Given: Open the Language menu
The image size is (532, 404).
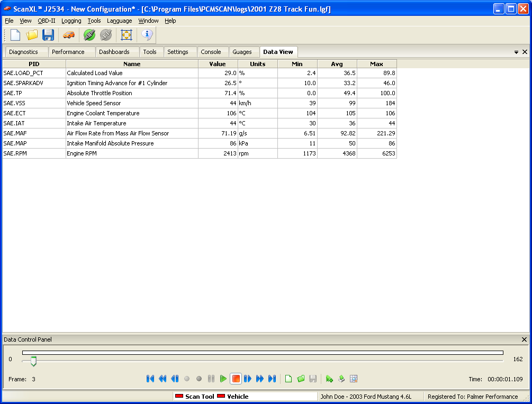Looking at the screenshot, I should click(120, 21).
